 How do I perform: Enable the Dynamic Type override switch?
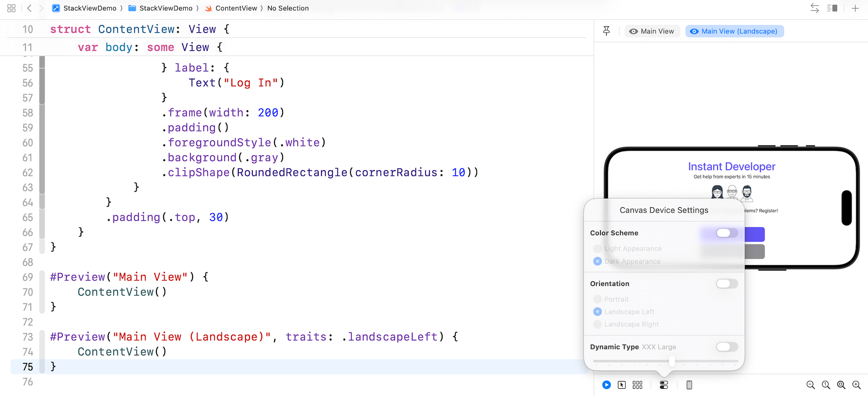click(x=726, y=347)
